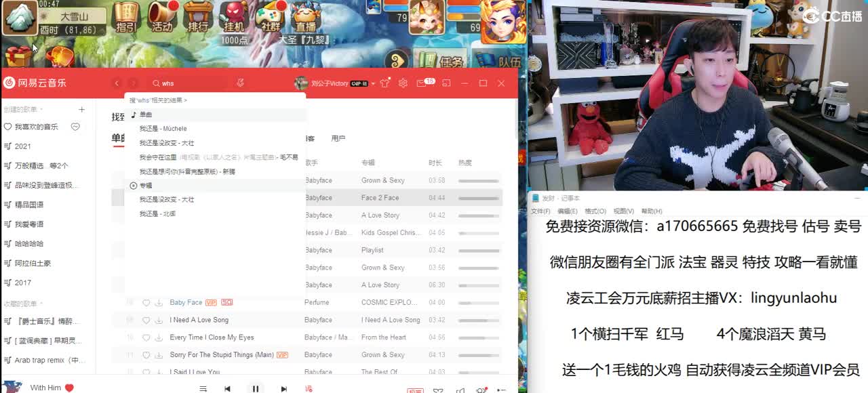Switch to the 用户 tab
This screenshot has height=393, width=868.
[x=338, y=138]
